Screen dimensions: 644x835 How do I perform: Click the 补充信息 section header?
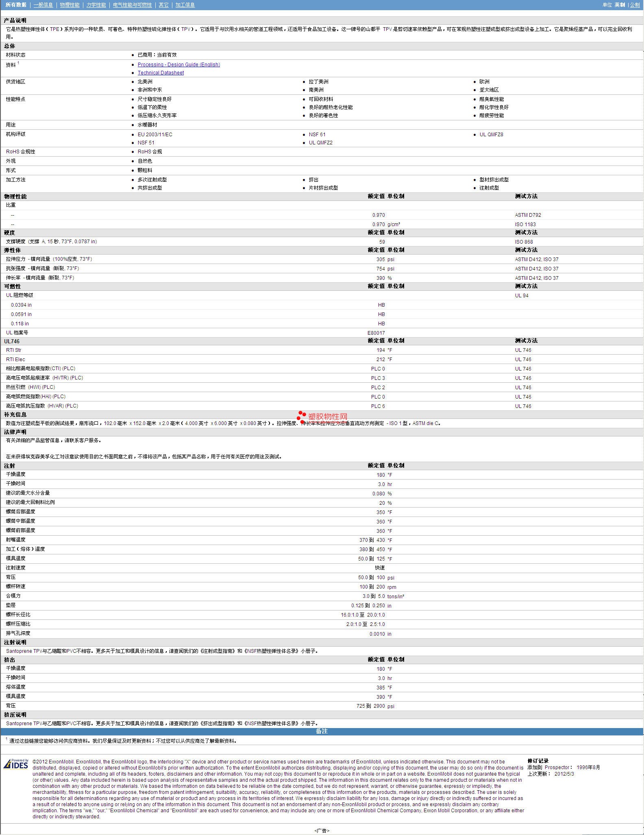tap(15, 414)
